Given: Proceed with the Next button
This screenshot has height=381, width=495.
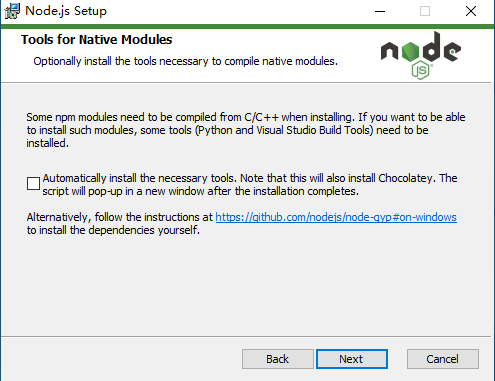Looking at the screenshot, I should coord(352,359).
